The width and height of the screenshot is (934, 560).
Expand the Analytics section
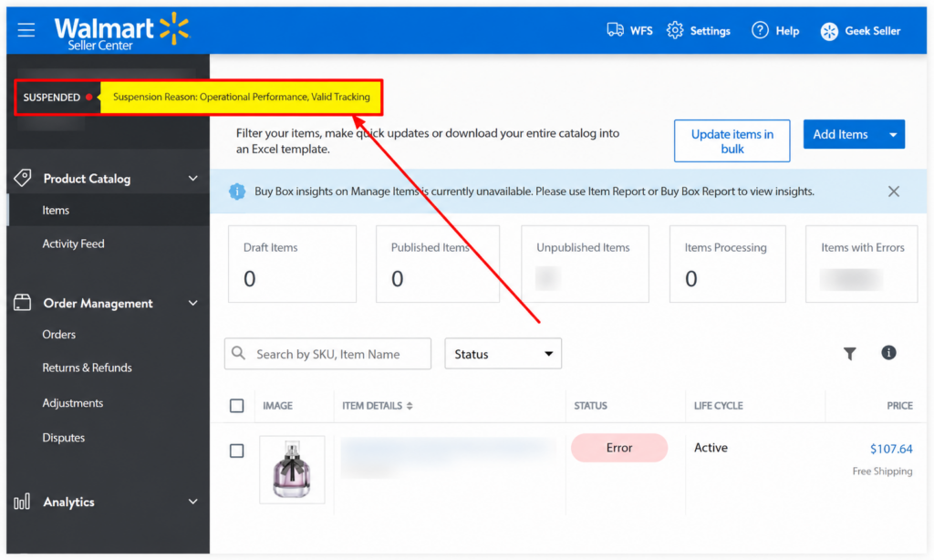[193, 502]
